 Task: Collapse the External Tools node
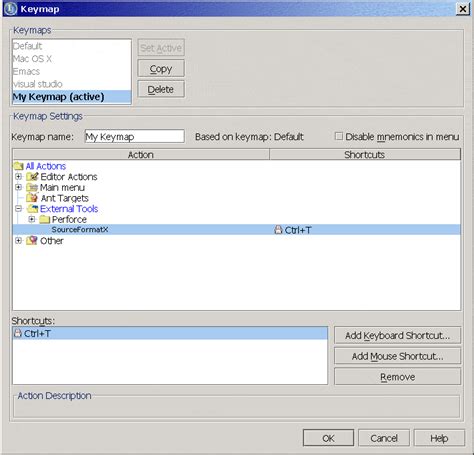pos(19,209)
